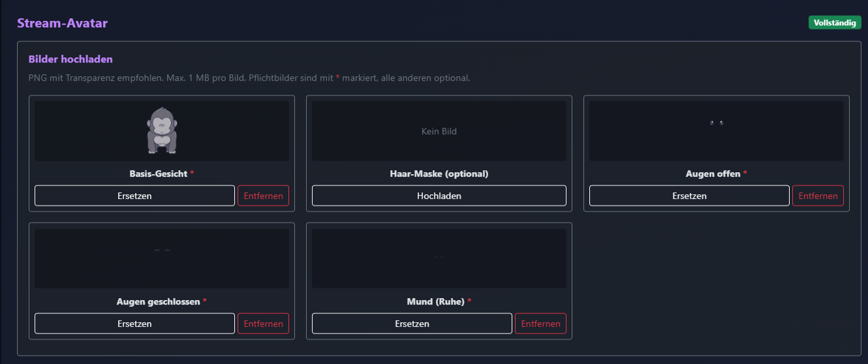Screen dimensions: 868x364
Task: Click the Vollständig status badge
Action: pyautogui.click(x=835, y=23)
